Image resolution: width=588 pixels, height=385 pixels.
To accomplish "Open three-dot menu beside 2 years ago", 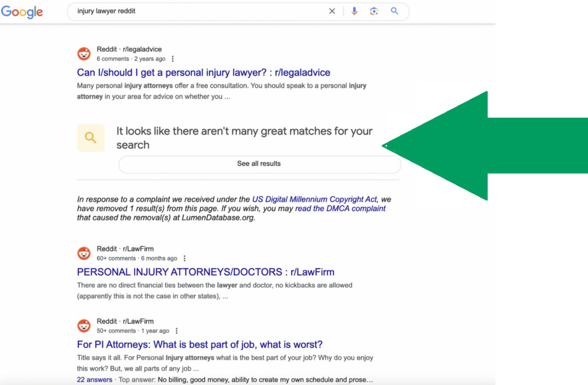I will (x=172, y=59).
